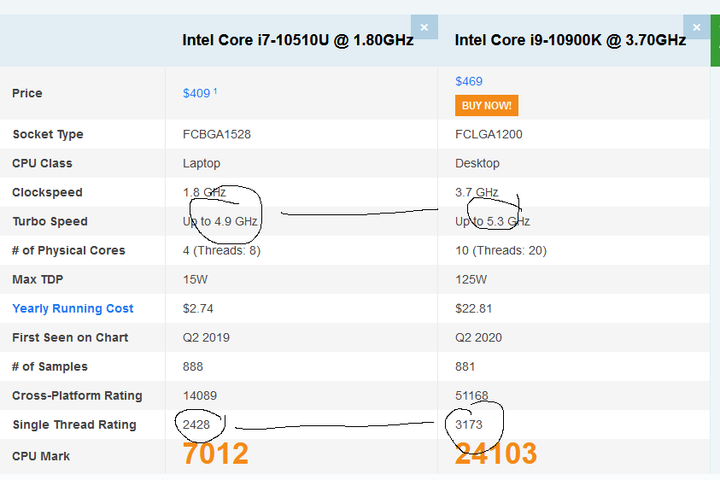Screen dimensions: 720x480
Task: Click the Max TDP row label
Action: click(x=38, y=279)
